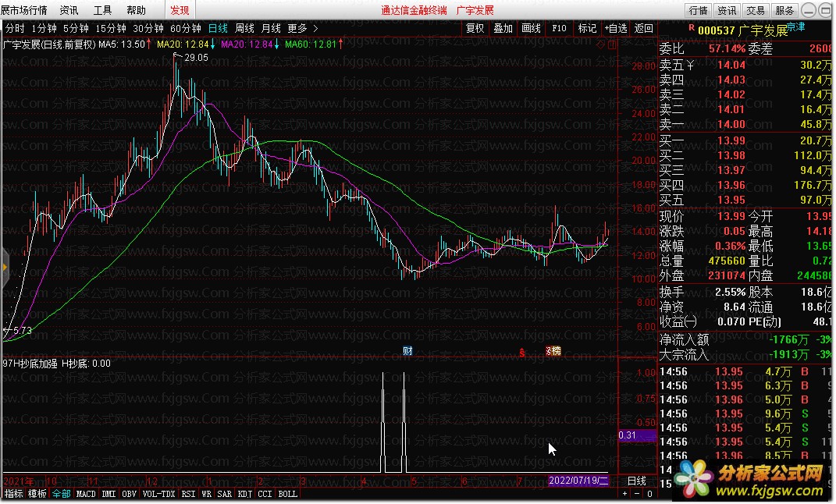Image resolution: width=836 pixels, height=504 pixels.
Task: Switch indicator to WR
Action: click(x=206, y=494)
